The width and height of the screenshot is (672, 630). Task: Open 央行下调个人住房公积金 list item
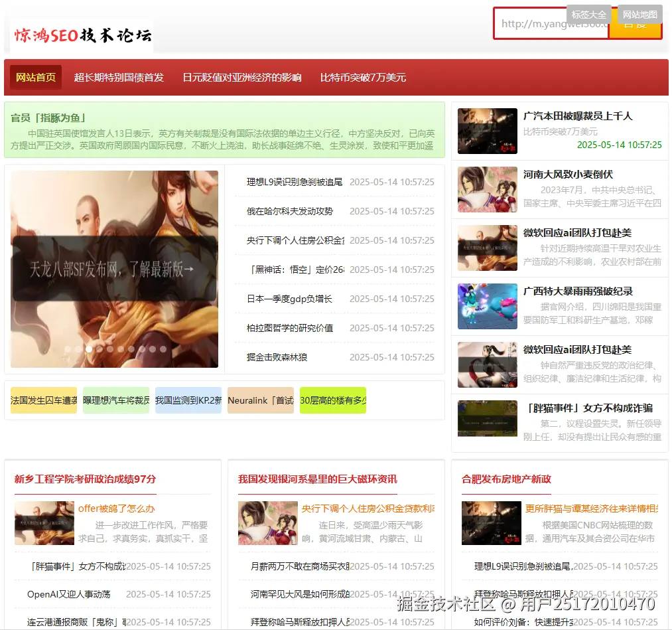(x=295, y=240)
